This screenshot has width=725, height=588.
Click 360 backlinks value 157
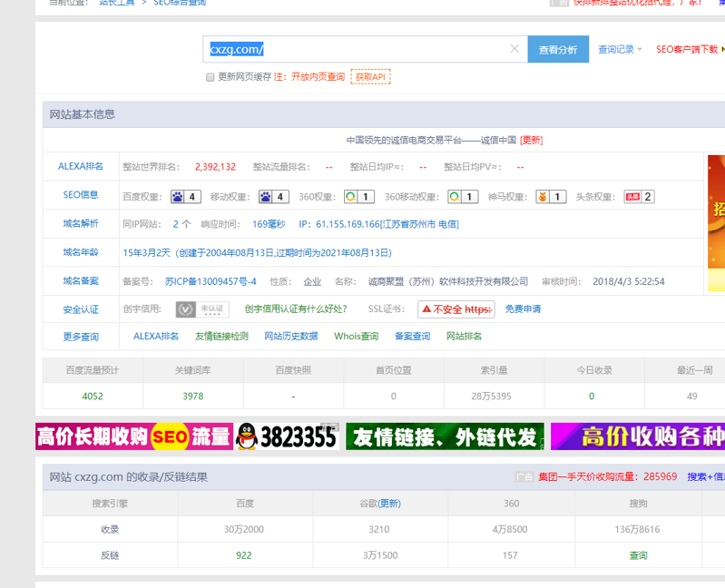coord(510,555)
